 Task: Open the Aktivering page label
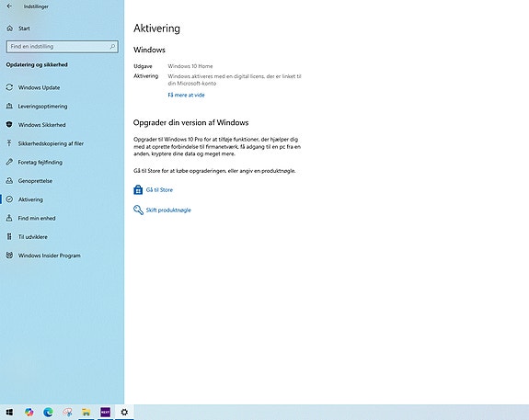click(x=30, y=199)
